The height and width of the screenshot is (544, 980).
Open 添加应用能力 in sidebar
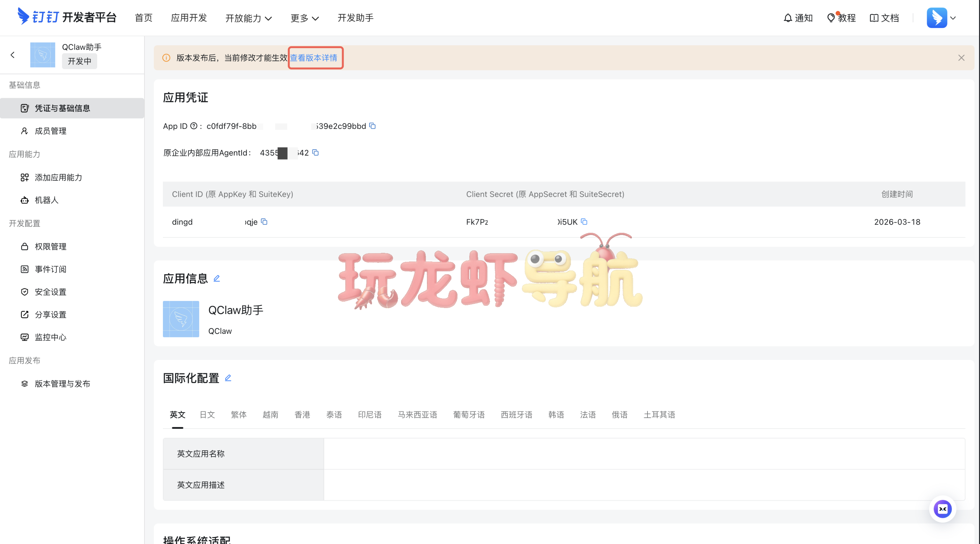[x=72, y=177]
